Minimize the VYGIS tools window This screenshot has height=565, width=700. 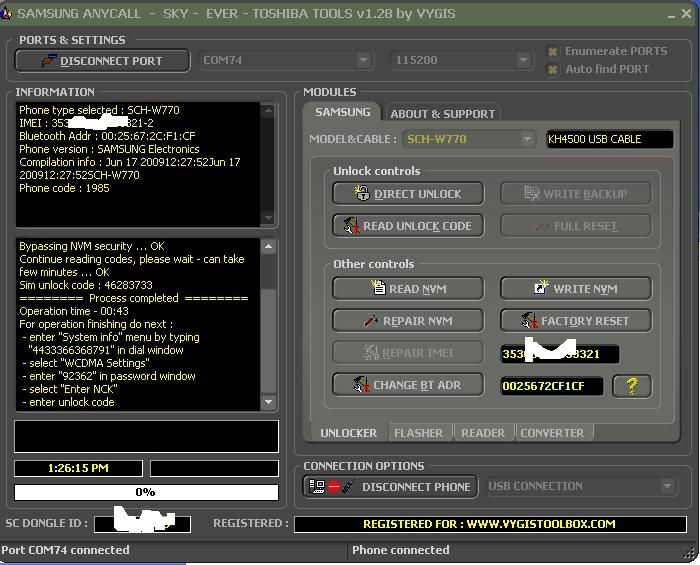point(671,15)
